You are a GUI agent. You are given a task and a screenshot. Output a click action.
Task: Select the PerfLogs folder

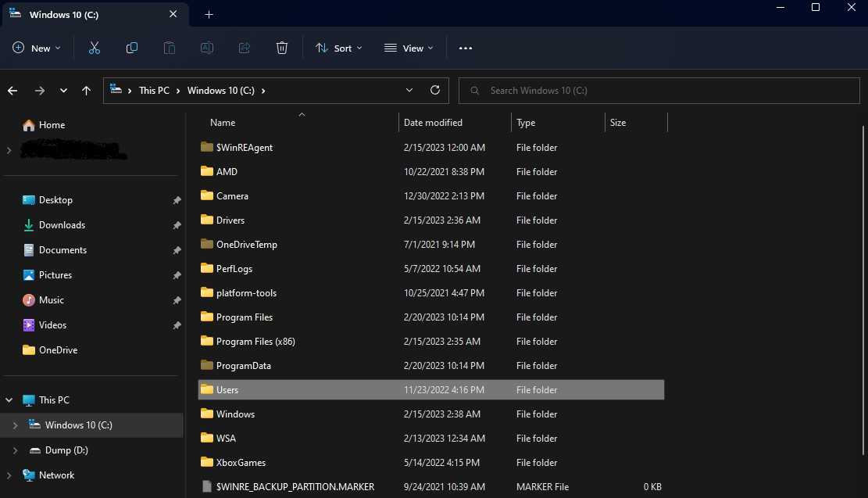point(430,269)
